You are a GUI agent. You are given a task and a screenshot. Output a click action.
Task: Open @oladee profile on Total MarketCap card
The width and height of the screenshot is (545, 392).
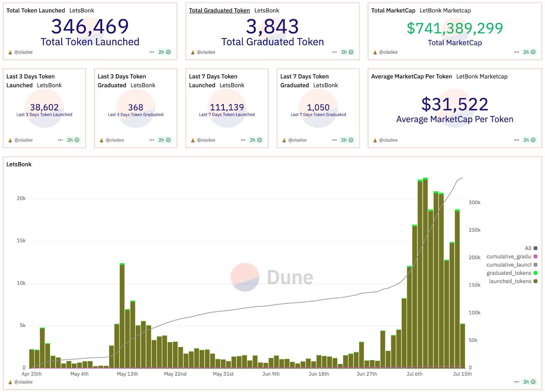pyautogui.click(x=388, y=52)
